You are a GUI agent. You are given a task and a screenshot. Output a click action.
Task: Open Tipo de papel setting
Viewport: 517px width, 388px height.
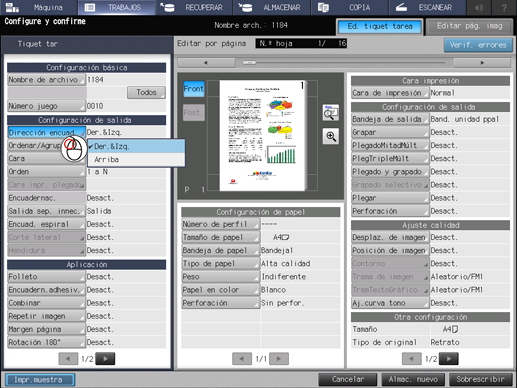click(x=221, y=264)
